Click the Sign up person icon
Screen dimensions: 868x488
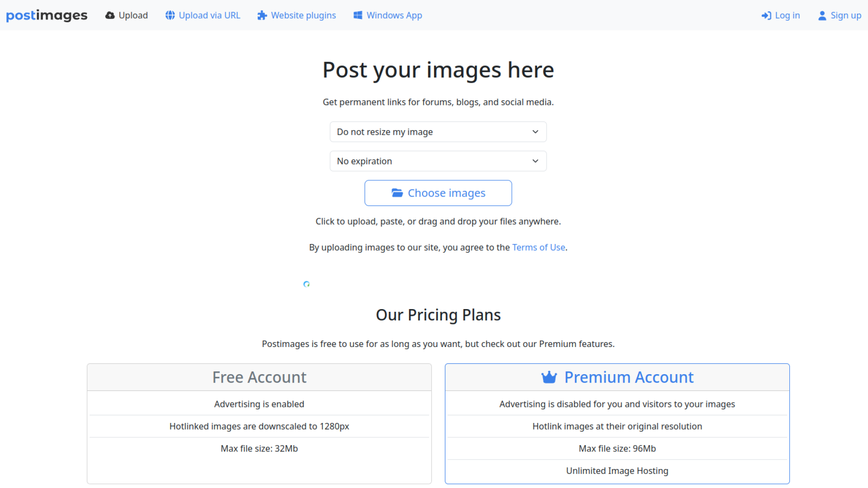(822, 16)
